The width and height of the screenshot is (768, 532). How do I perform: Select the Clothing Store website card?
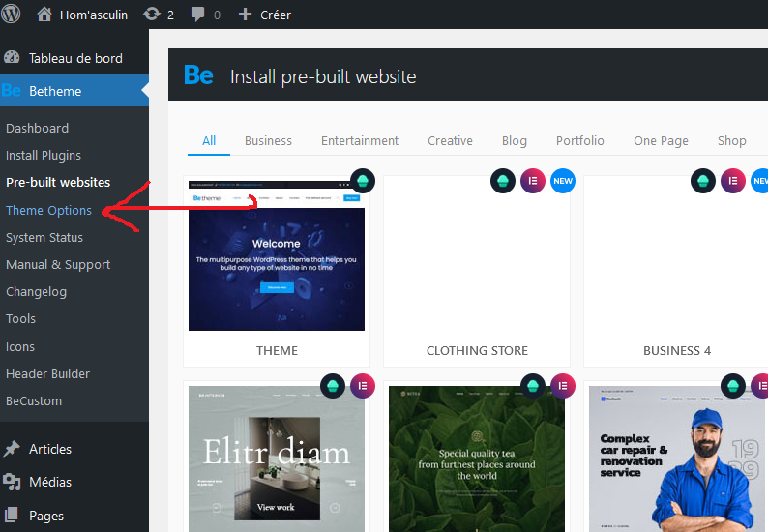(x=477, y=271)
